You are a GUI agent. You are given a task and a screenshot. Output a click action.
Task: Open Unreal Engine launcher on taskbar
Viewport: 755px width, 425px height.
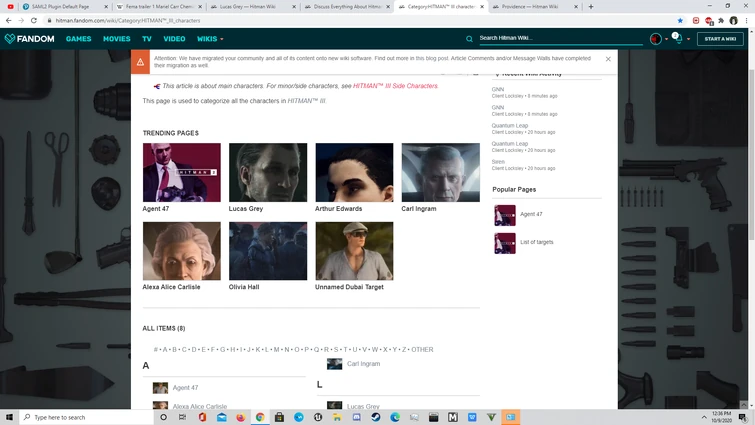point(318,417)
